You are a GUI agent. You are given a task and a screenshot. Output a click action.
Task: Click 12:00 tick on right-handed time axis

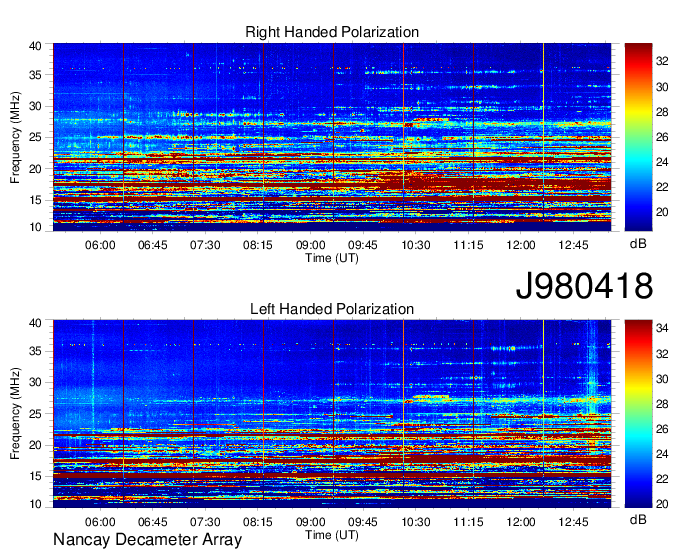click(521, 245)
